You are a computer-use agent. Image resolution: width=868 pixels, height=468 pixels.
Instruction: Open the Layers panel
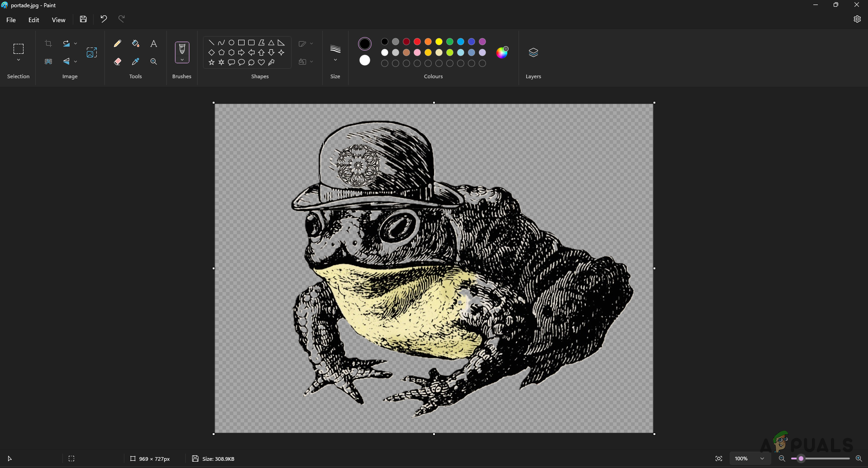533,52
